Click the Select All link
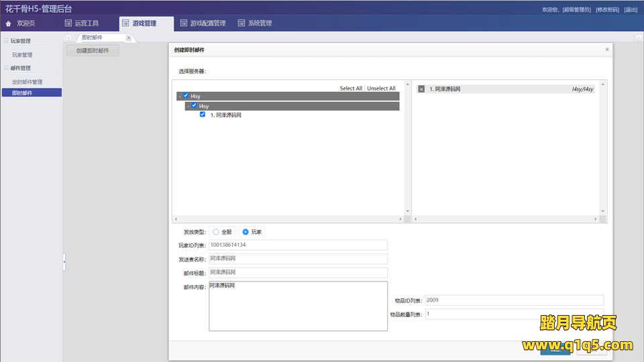 pos(350,88)
